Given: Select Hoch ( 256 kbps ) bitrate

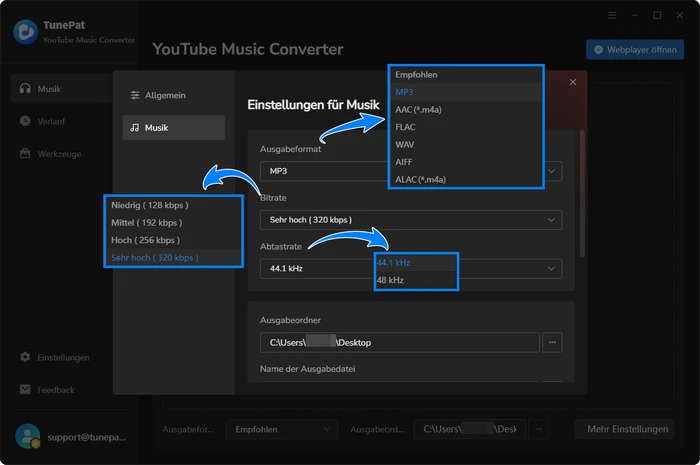Looking at the screenshot, I should click(x=174, y=240).
